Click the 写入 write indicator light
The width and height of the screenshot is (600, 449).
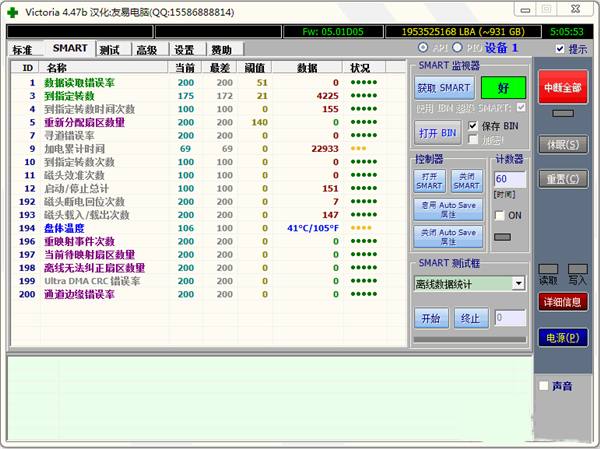coord(577,267)
